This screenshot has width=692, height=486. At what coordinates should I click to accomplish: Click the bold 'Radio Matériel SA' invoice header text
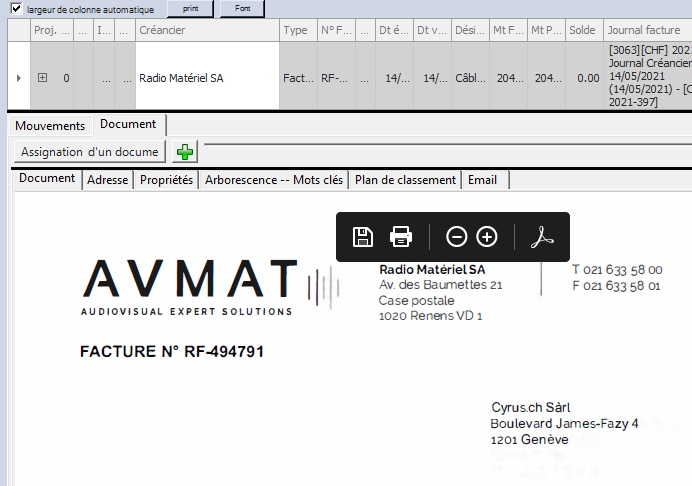(x=432, y=269)
